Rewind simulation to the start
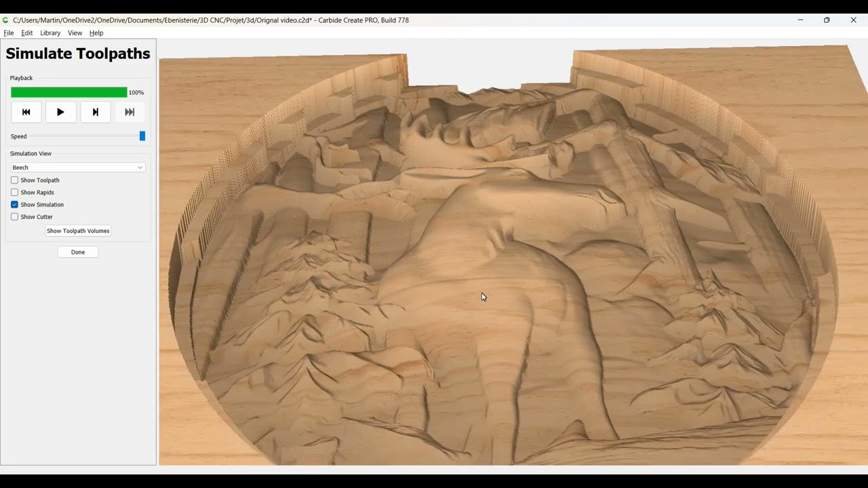Image resolution: width=868 pixels, height=488 pixels. [26, 113]
